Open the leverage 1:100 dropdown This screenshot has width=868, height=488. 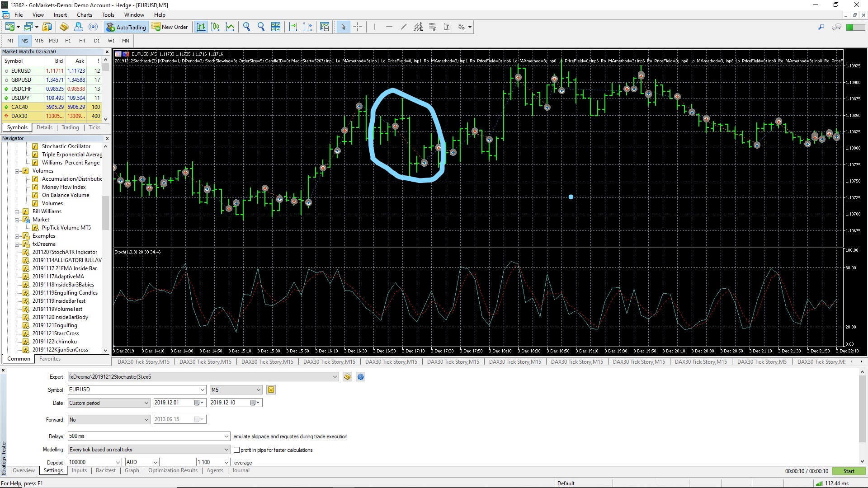pyautogui.click(x=226, y=462)
